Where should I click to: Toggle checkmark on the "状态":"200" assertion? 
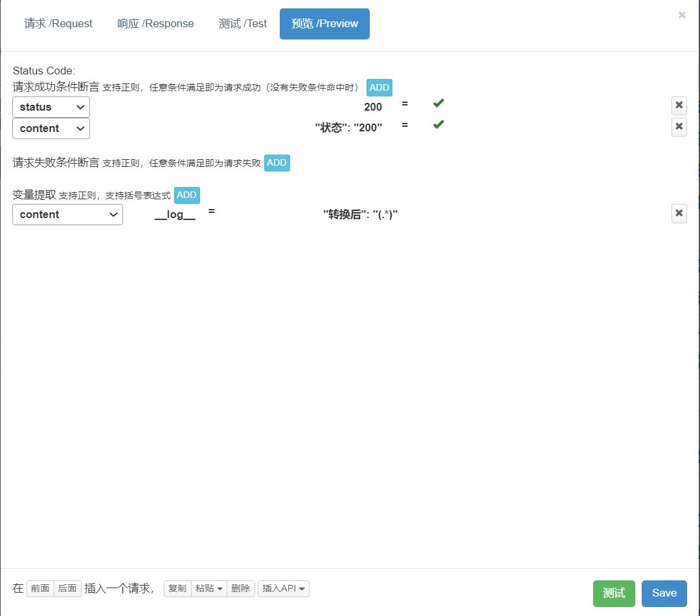click(x=438, y=124)
